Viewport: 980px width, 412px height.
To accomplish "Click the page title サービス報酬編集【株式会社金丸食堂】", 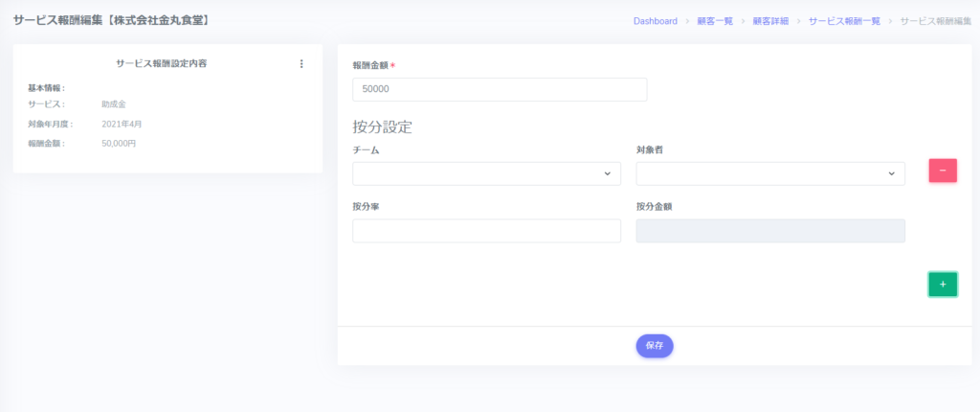I will point(111,19).
